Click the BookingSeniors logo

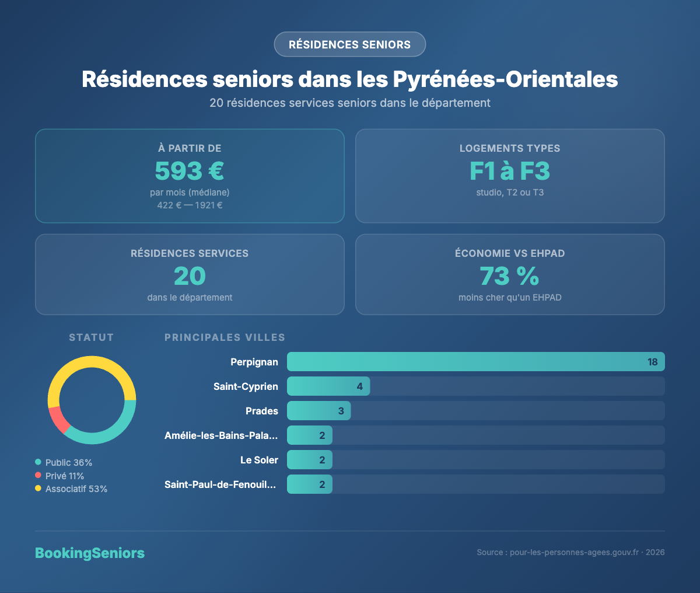pos(90,553)
